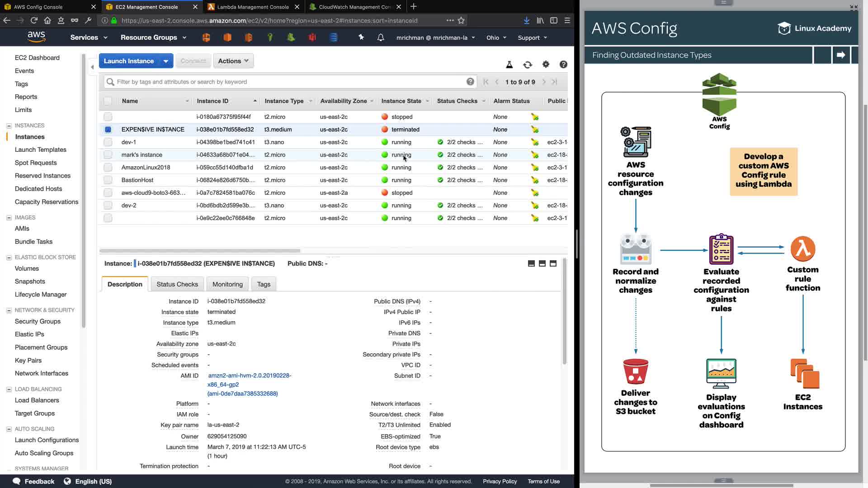868x488 pixels.
Task: Uncheck the EXPEN$IVE IN$TANCE row checkbox
Action: [108, 130]
